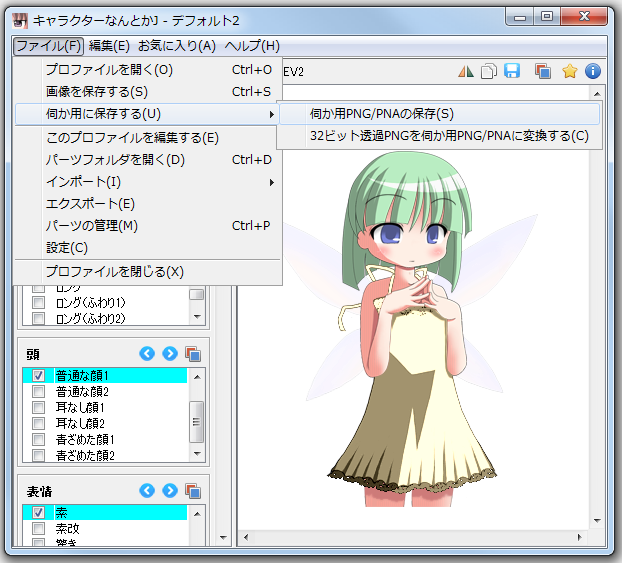Viewport: 622px width, 563px height.
Task: Click next arrow in 頭 panel
Action: pyautogui.click(x=170, y=353)
